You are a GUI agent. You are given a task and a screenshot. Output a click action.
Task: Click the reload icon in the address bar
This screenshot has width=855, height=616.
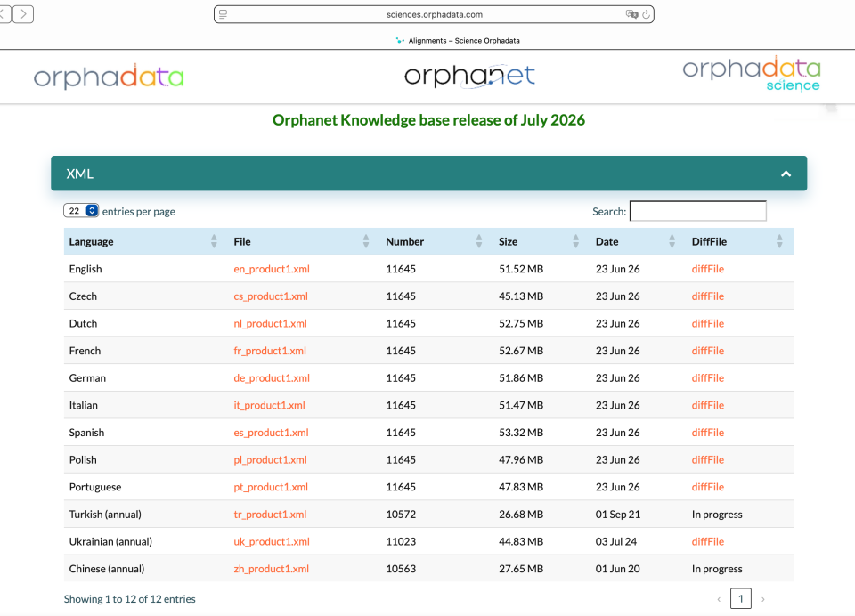click(647, 15)
